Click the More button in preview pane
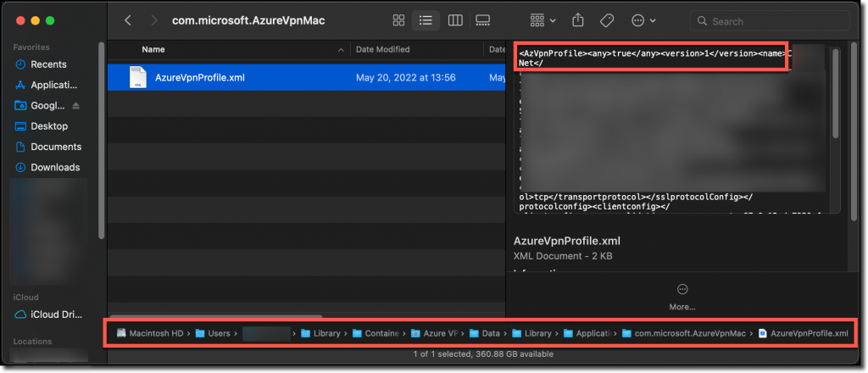This screenshot has height=373, width=868. [682, 296]
